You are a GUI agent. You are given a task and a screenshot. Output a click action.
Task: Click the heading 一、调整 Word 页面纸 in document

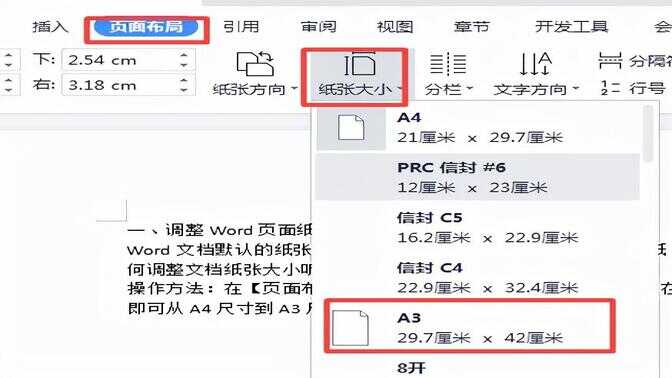pyautogui.click(x=219, y=231)
